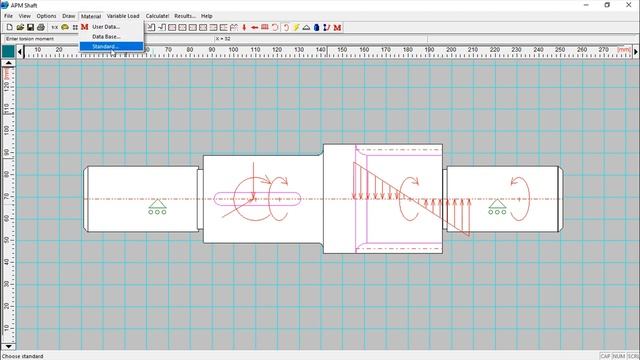The width and height of the screenshot is (640, 360).
Task: Open the Variable Load menu
Action: tap(123, 16)
